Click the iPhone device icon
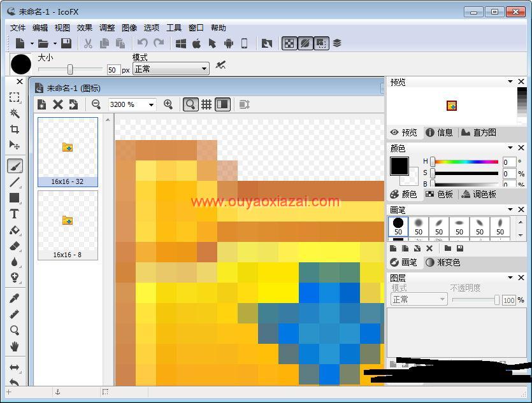 (x=244, y=43)
